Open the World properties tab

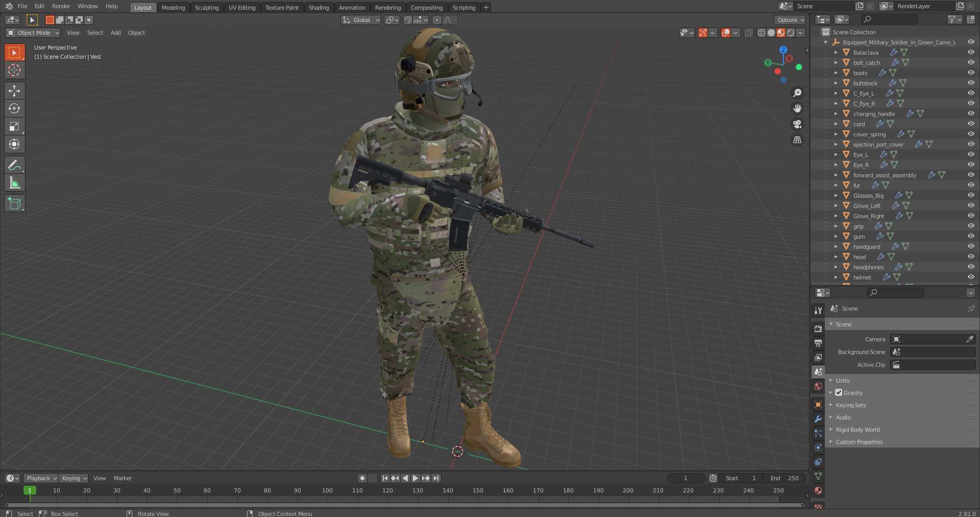[818, 386]
